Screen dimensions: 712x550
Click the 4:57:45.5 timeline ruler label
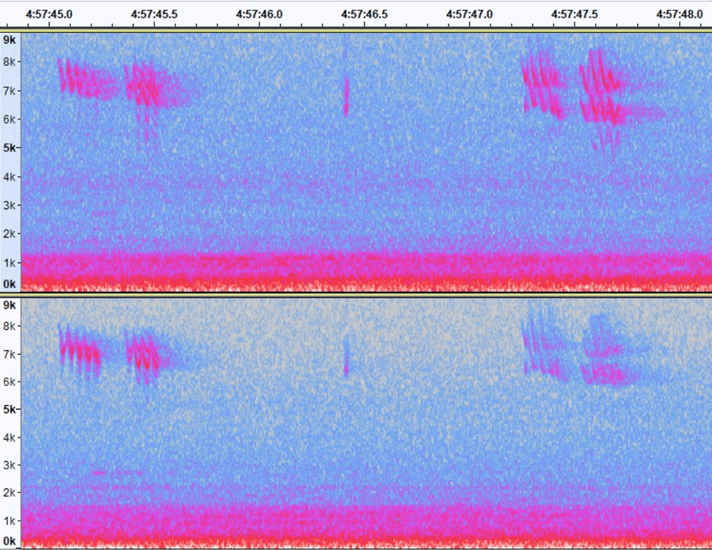[155, 15]
